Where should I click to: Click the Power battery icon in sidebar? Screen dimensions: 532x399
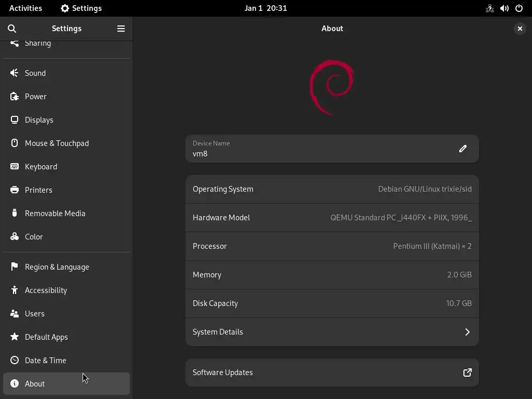[14, 96]
